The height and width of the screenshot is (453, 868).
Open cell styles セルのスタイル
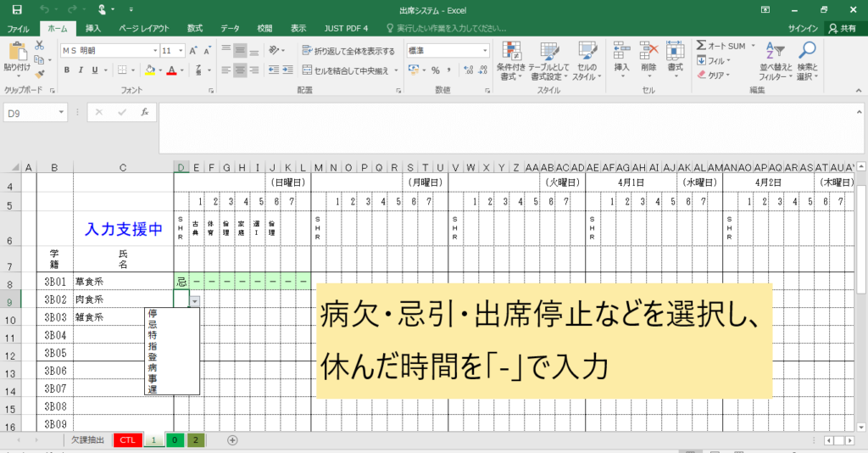click(587, 61)
